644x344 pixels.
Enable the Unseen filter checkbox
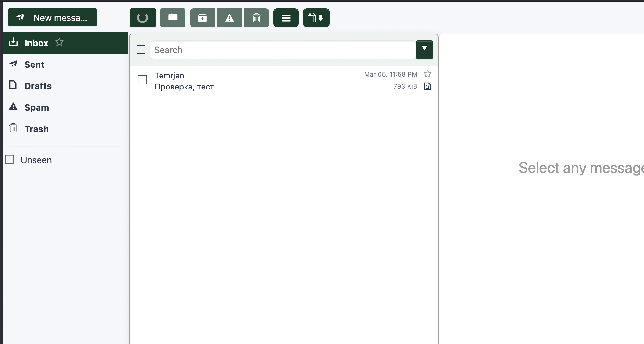(9, 160)
